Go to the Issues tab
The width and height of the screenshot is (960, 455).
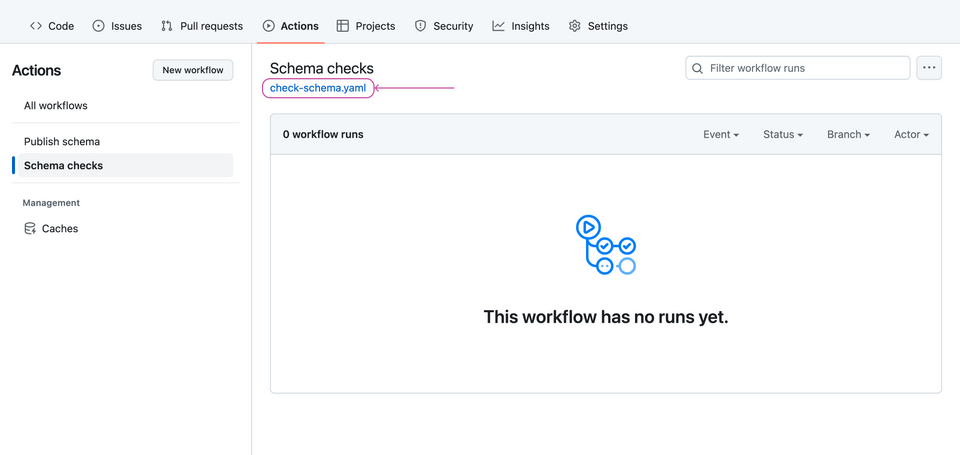tap(117, 26)
